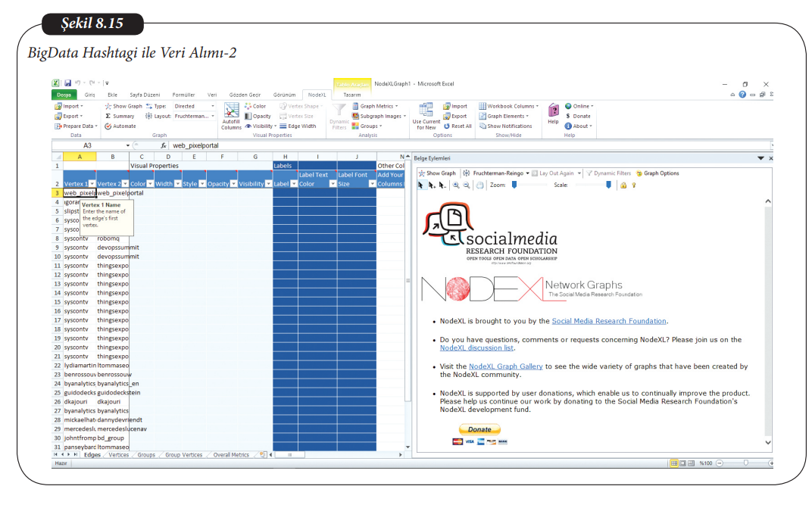
Task: Switch to page layout view in status bar
Action: [682, 463]
